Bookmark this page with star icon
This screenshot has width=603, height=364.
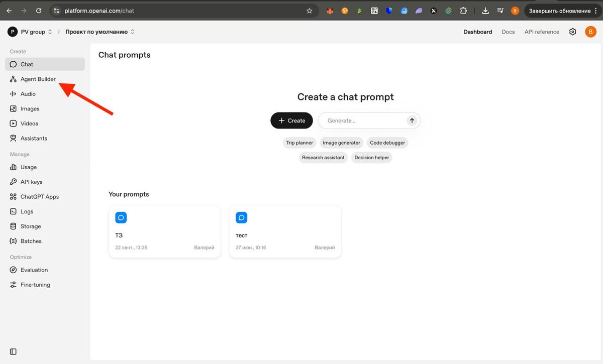[x=309, y=11]
